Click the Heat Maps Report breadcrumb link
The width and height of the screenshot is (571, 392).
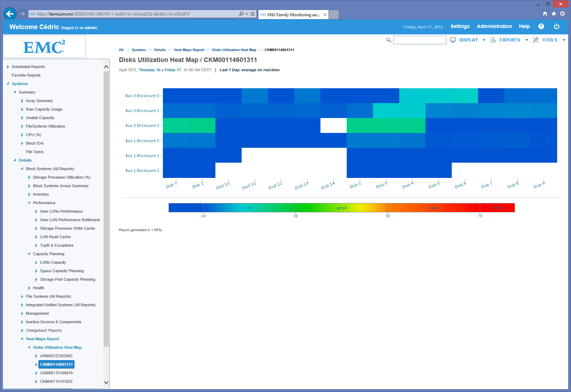189,50
